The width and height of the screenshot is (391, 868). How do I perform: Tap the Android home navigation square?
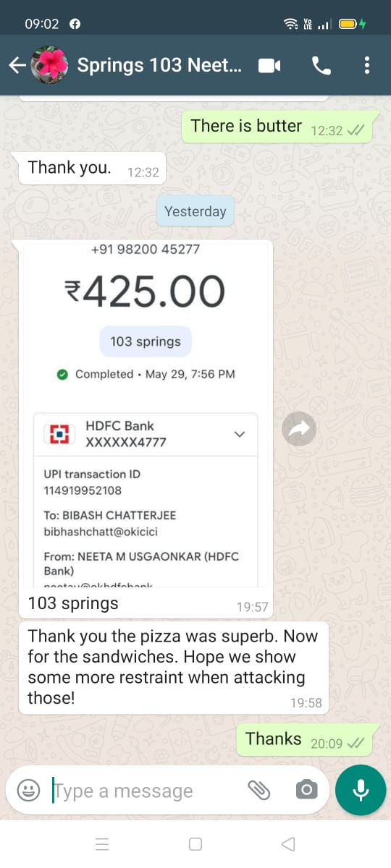point(195,844)
